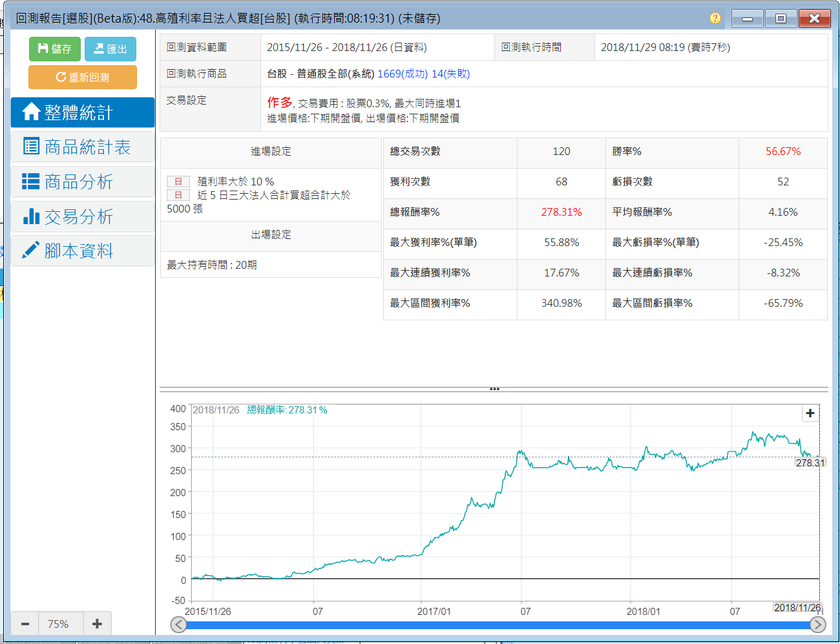Toggle the 三大法人合計買超 condition icon

178,195
